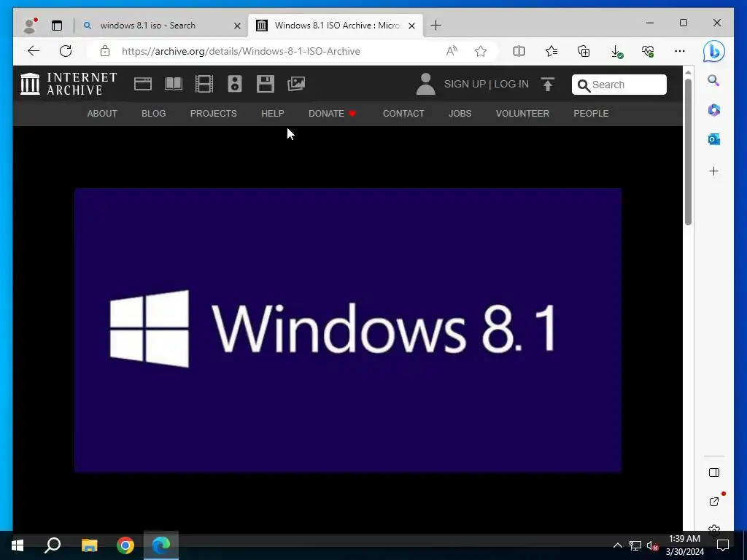747x560 pixels.
Task: Open the Favorites list
Action: tap(551, 51)
